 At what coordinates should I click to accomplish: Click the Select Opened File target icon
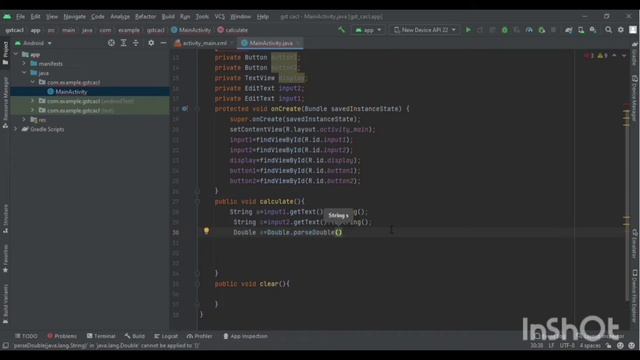[x=111, y=43]
